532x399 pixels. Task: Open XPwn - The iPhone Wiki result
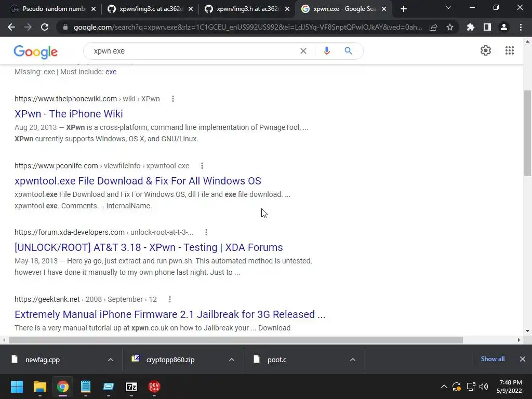pyautogui.click(x=69, y=114)
